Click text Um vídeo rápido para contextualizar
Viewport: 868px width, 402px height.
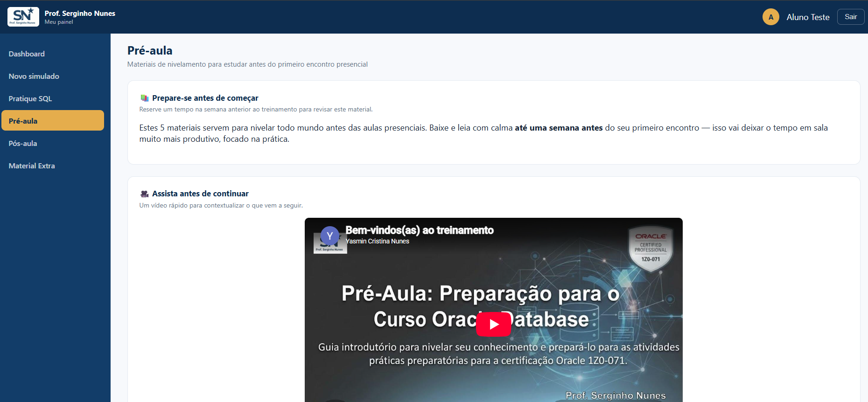tap(221, 205)
